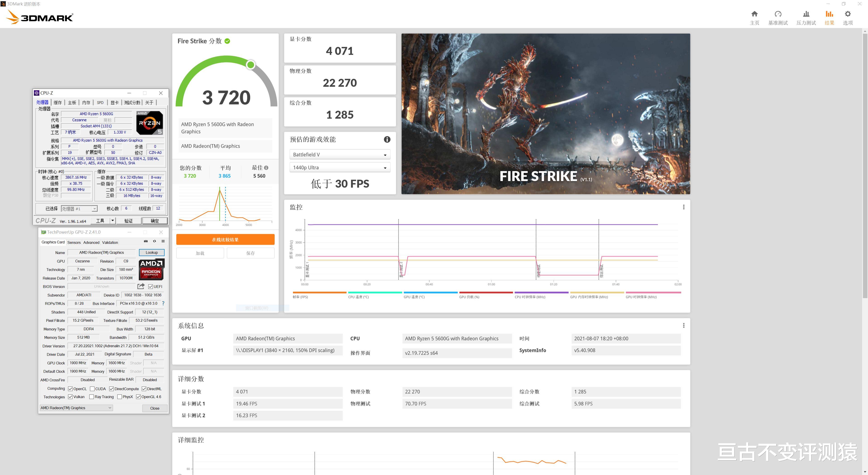Switch to the Sensors tab in GPU-Z
The width and height of the screenshot is (868, 475).
pos(74,242)
